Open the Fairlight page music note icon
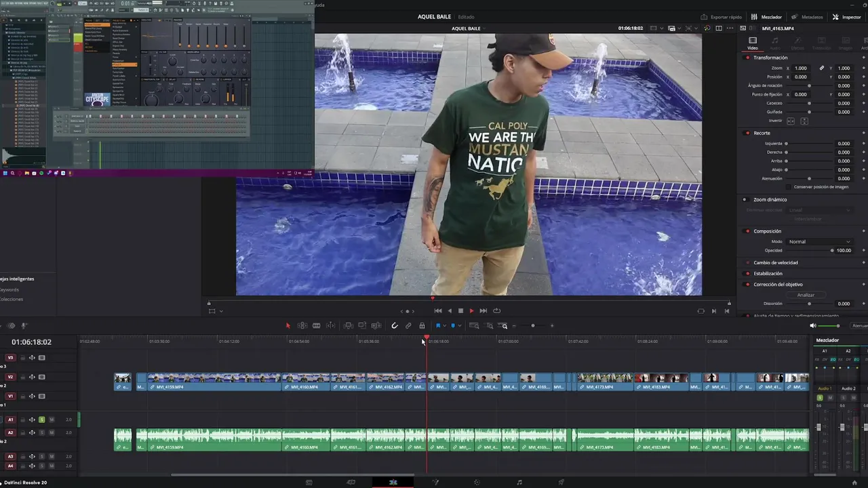868x488 pixels. point(519,483)
